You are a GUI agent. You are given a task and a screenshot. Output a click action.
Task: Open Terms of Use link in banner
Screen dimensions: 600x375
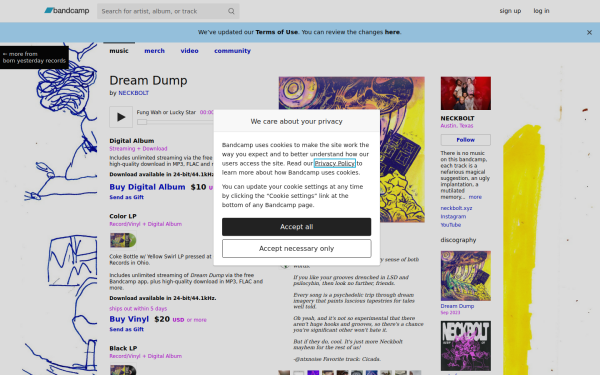click(x=277, y=32)
